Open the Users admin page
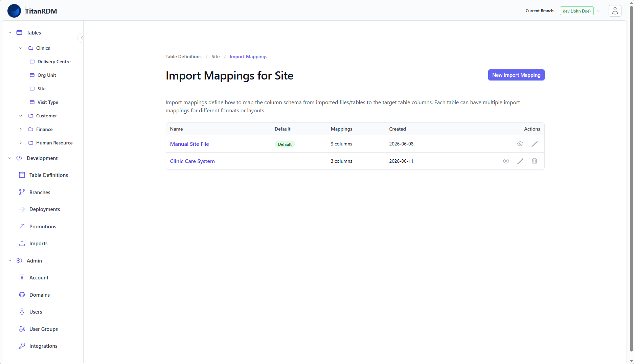The image size is (634, 364). [36, 312]
